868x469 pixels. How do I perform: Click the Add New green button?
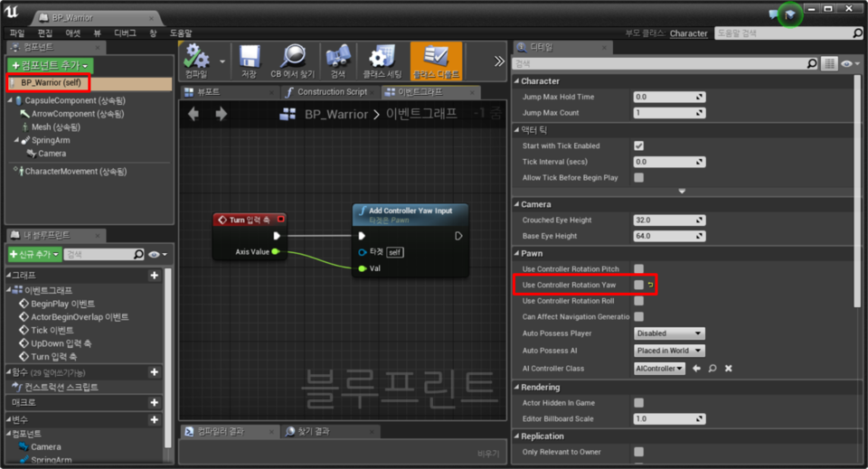(34, 254)
